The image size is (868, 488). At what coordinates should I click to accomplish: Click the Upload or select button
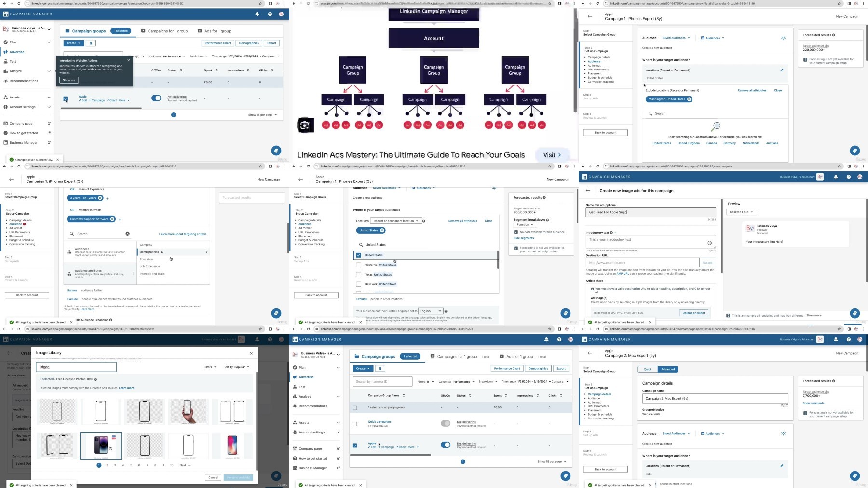point(694,313)
